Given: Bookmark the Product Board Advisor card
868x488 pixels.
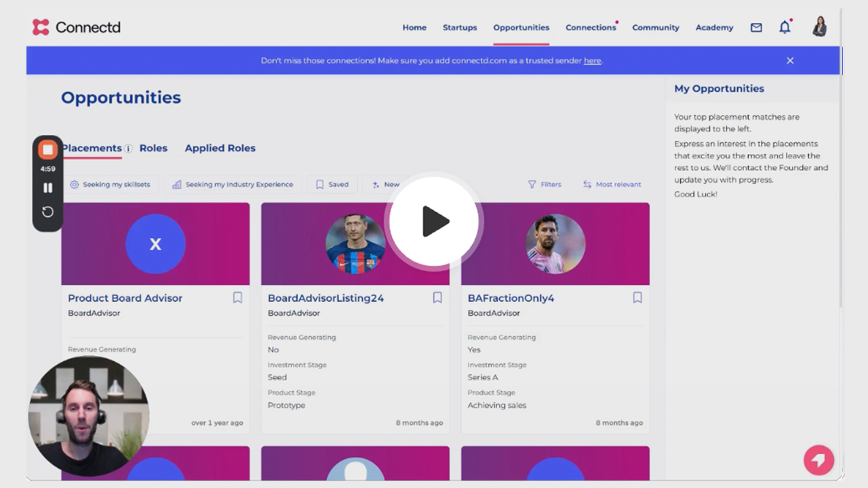Looking at the screenshot, I should [x=237, y=298].
